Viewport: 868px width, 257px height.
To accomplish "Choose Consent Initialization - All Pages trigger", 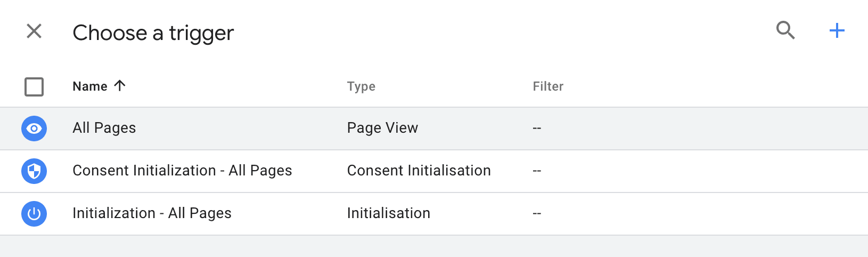I will pyautogui.click(x=182, y=171).
